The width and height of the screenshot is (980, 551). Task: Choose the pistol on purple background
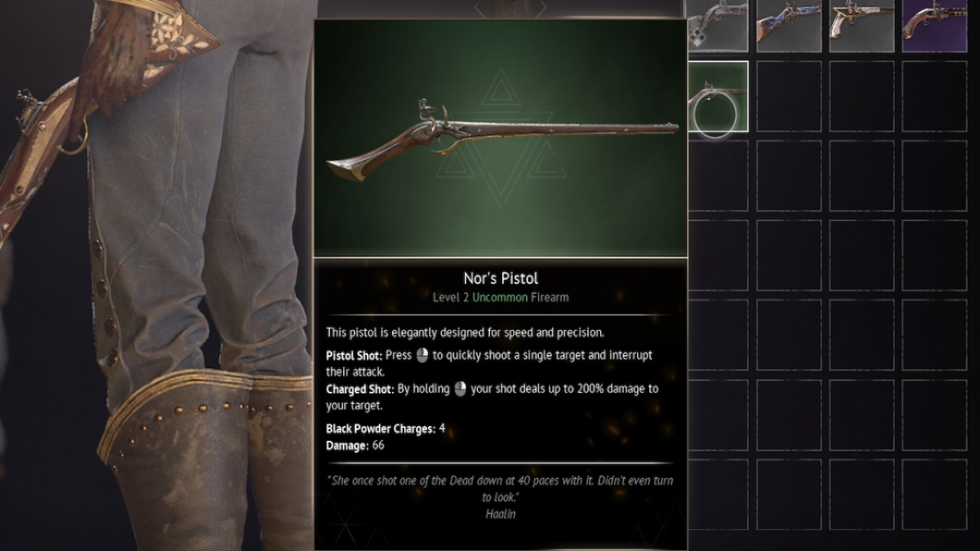pos(934,26)
